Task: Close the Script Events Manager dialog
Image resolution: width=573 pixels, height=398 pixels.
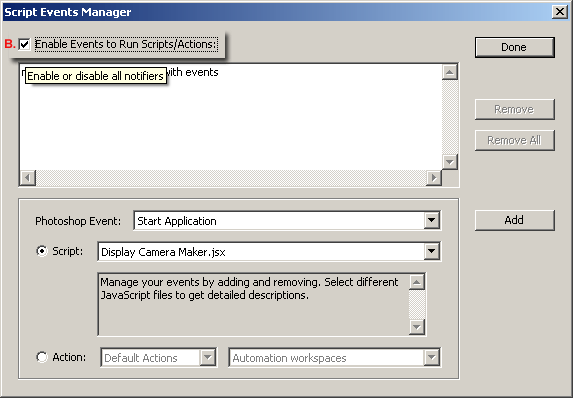Action: 560,12
